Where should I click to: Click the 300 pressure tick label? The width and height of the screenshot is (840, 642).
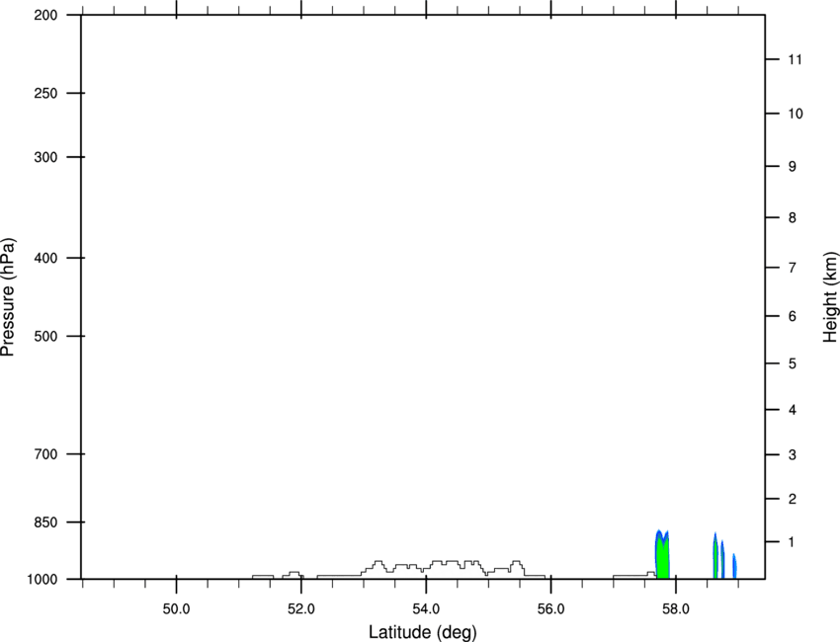[x=45, y=157]
